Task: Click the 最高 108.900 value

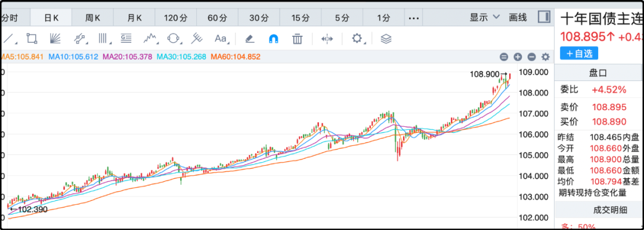Action: [606, 159]
